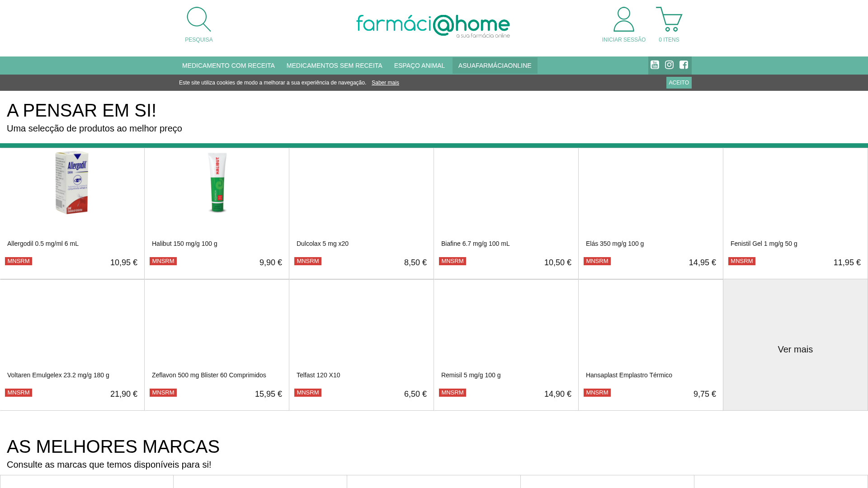Open ASUAFARMÁCIAONLINE menu item
The width and height of the screenshot is (868, 488).
click(495, 66)
